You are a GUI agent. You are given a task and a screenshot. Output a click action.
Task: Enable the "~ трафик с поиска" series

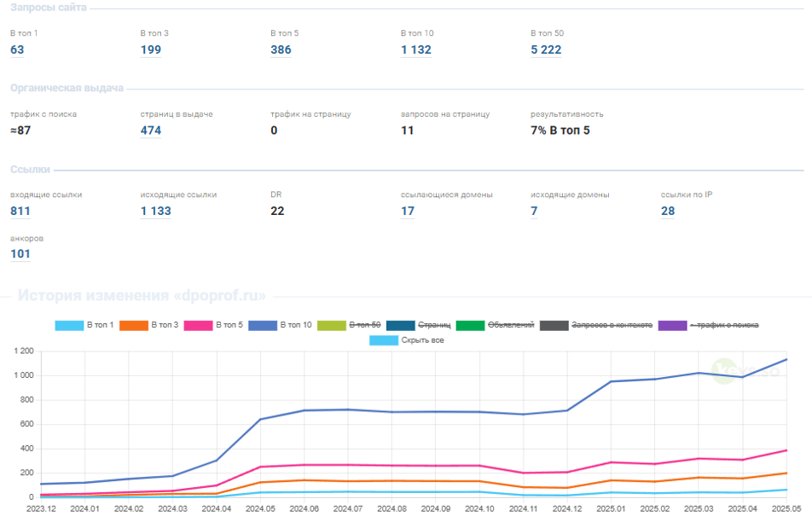(707, 325)
